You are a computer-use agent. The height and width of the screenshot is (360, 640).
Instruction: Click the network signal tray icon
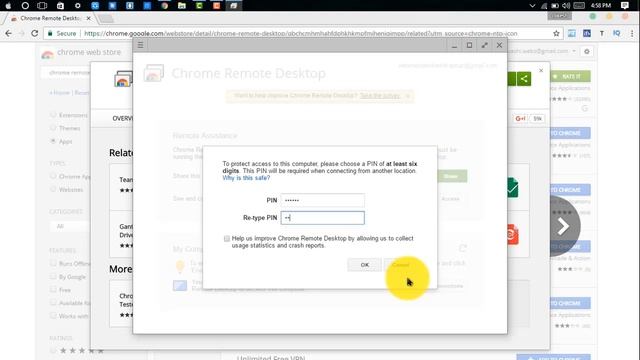tap(544, 6)
